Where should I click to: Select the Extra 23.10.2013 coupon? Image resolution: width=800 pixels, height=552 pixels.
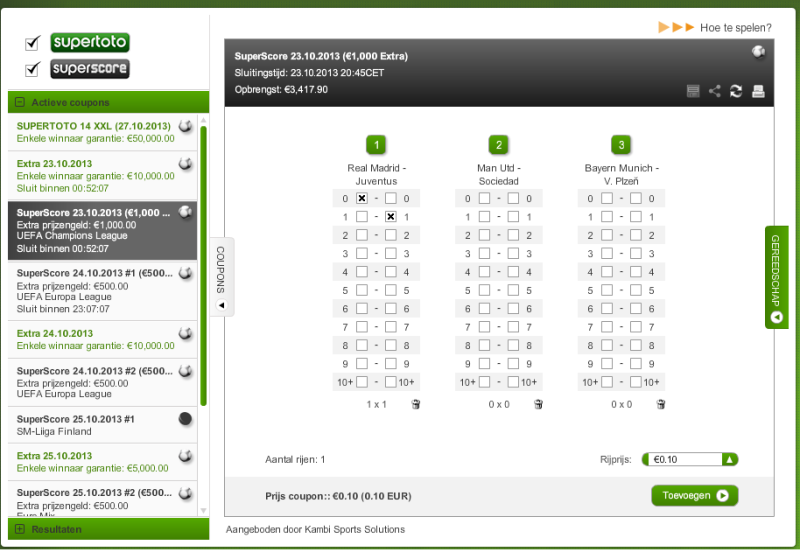102,175
